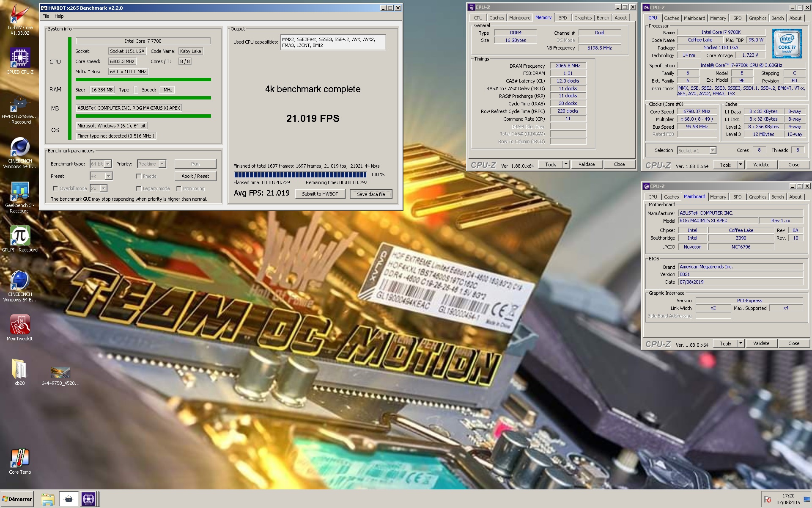This screenshot has height=508, width=812.
Task: Click Close button in CPU-Z mainboard window
Action: [793, 343]
